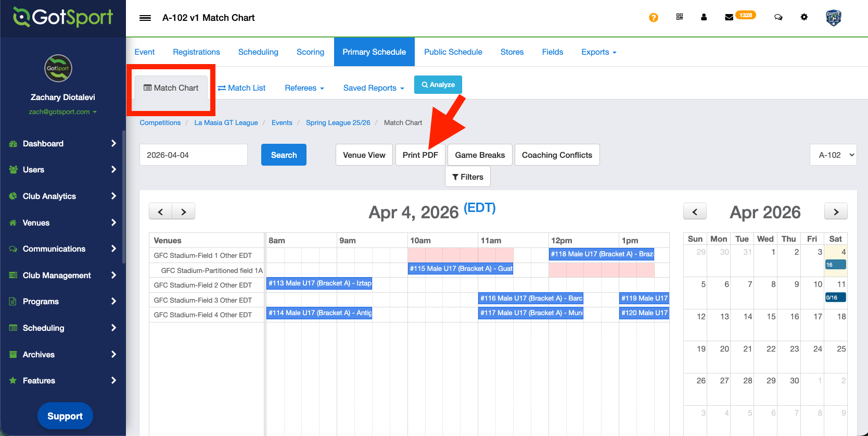
Task: Switch to the Public Schedule tab
Action: tap(453, 52)
